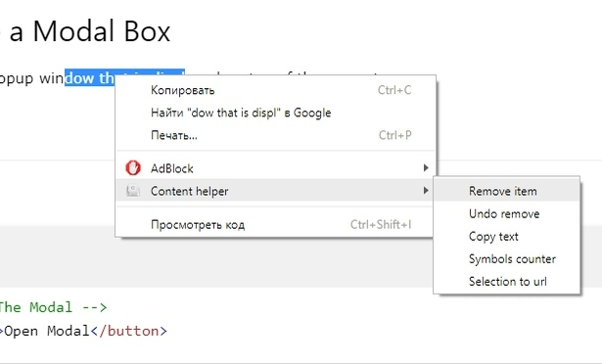Choose Symbols counter in the submenu
The image size is (602, 364).
506,259
